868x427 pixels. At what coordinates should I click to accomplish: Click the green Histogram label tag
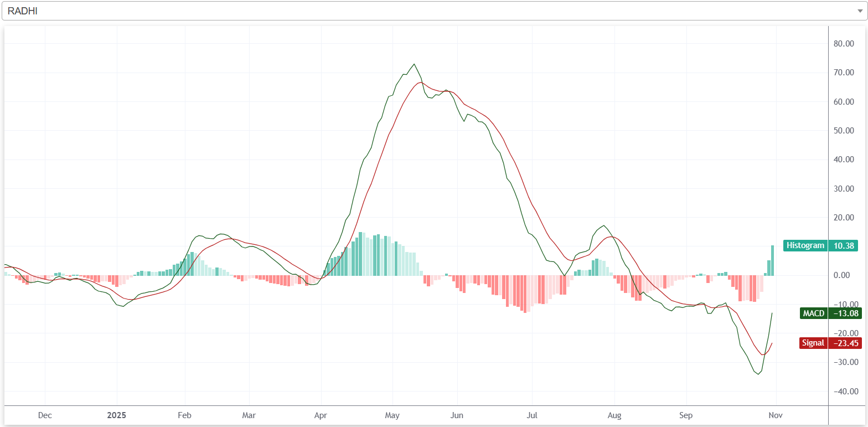tap(805, 245)
